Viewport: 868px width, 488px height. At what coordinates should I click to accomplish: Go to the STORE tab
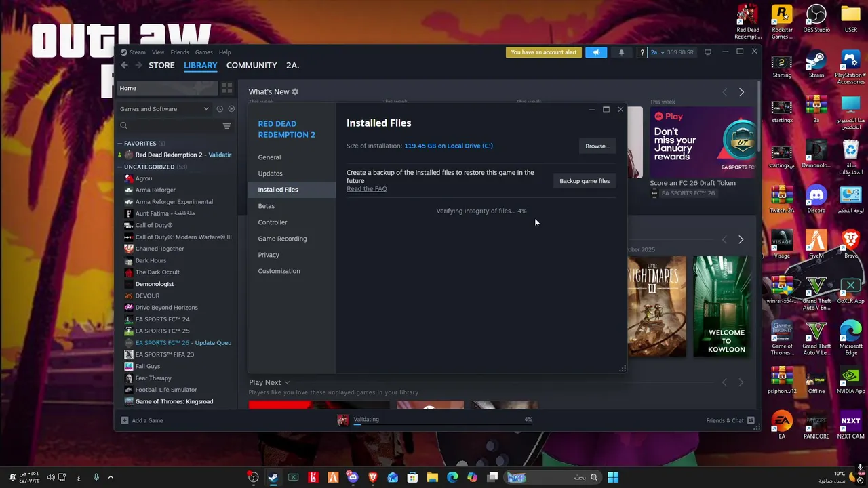point(161,65)
